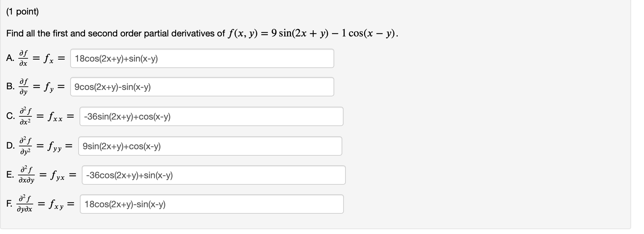Place cursor in the -36cos(2x+y)+sin(x-y) answer box

pos(129,176)
